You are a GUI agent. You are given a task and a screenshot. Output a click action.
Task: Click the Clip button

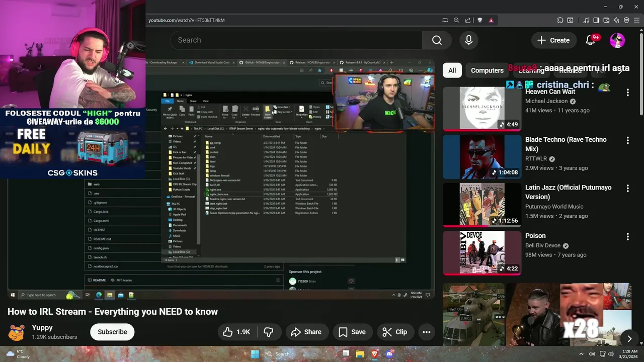click(394, 332)
